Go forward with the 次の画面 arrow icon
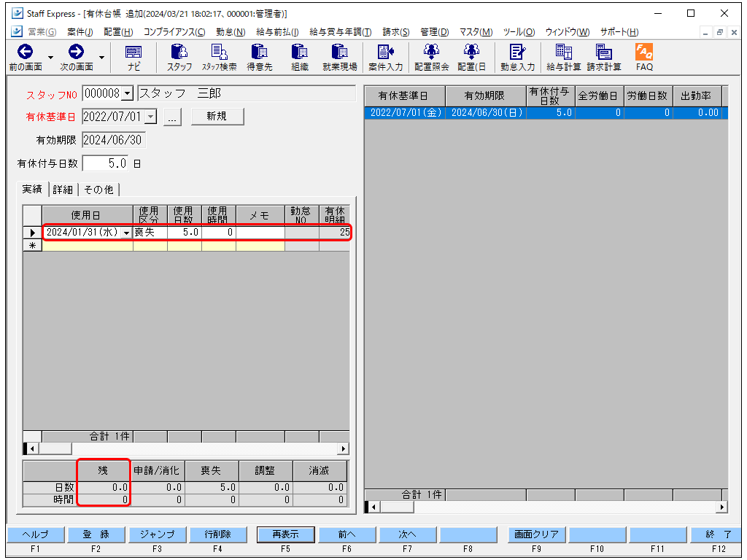 [76, 52]
